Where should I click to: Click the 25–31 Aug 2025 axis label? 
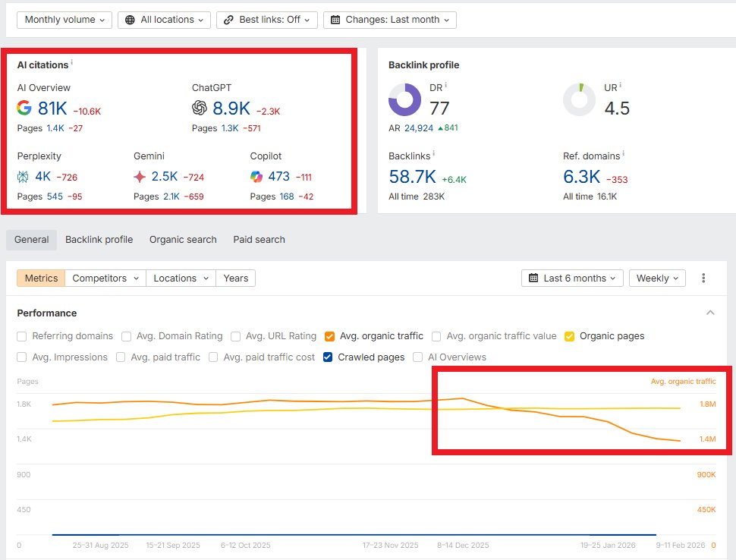[x=100, y=545]
